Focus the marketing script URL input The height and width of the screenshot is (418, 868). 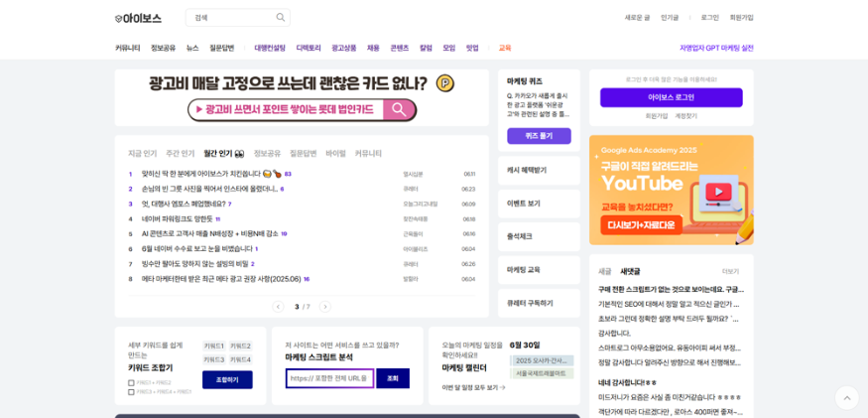pyautogui.click(x=330, y=378)
